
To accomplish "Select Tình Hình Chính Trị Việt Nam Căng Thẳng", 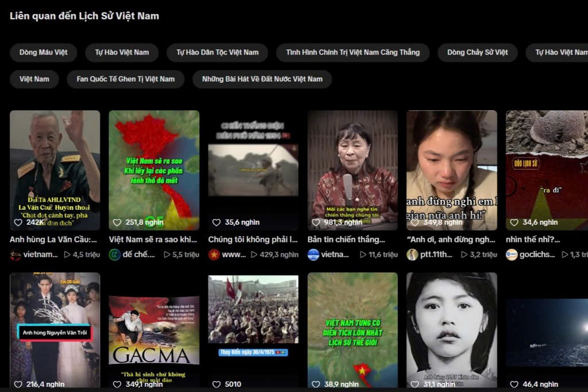I will [x=353, y=52].
